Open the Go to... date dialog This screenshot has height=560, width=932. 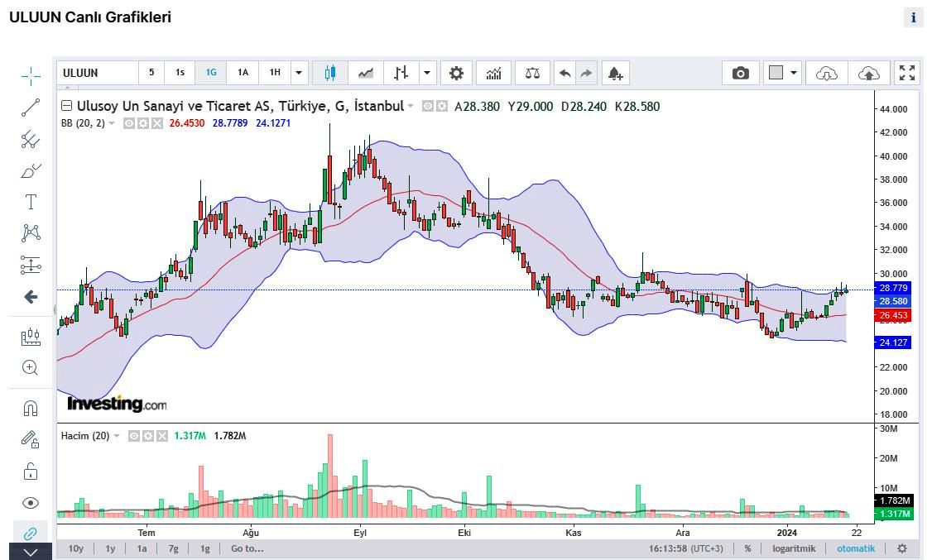(x=247, y=548)
